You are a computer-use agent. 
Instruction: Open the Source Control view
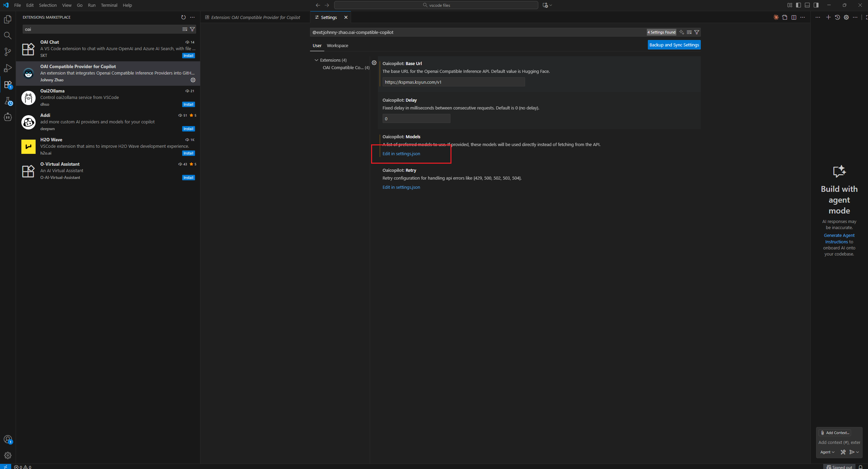pos(7,52)
